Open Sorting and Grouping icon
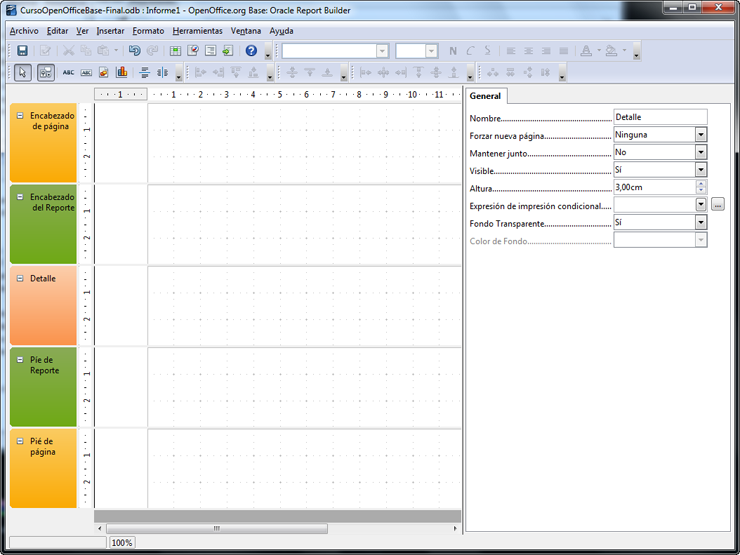This screenshot has height=555, width=740. [210, 50]
